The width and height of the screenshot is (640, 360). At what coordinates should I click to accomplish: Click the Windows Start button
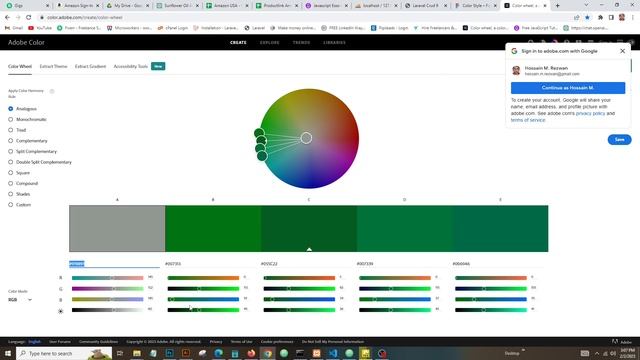pos(7,353)
